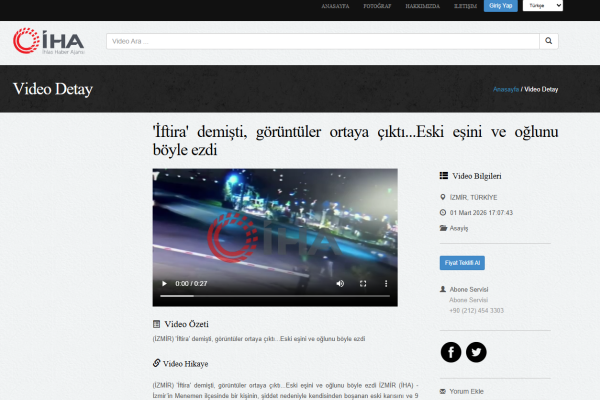Open HAKKIMIZDA in the top menu
600x400 pixels.
(x=422, y=6)
